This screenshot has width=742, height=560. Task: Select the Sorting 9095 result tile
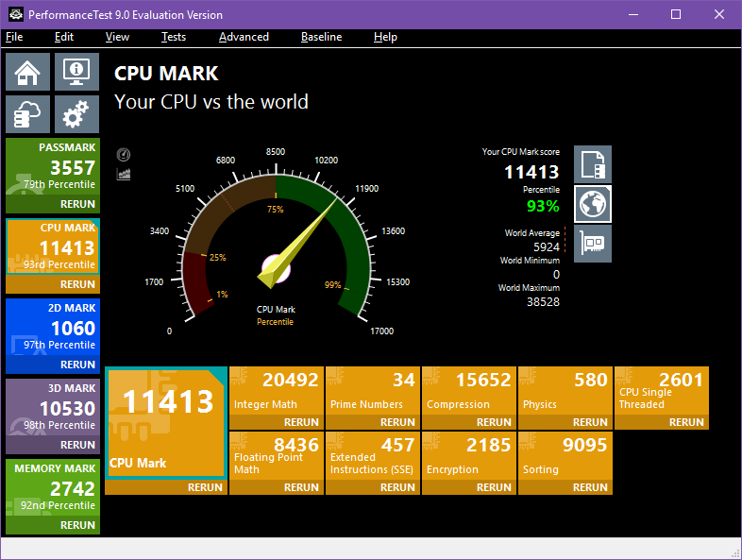(x=565, y=456)
